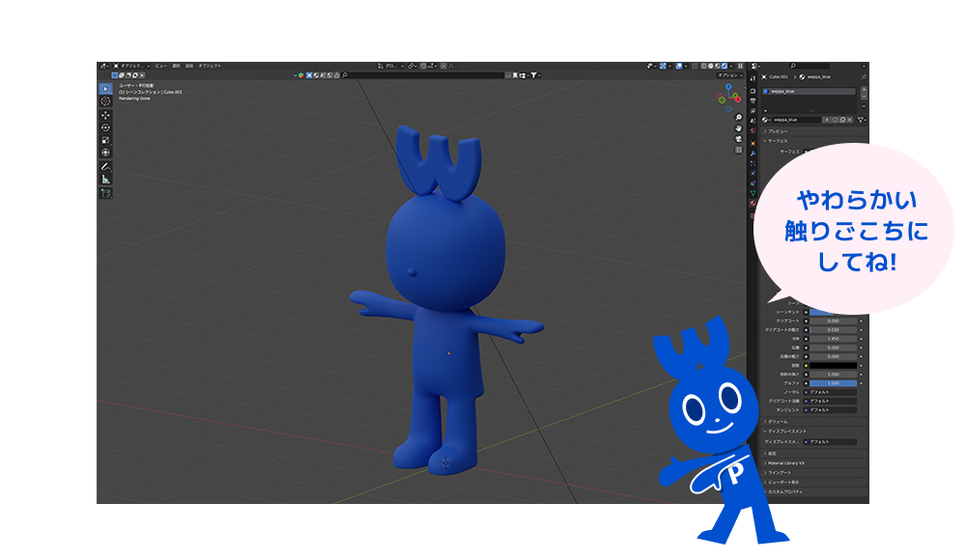The width and height of the screenshot is (966, 560).
Task: Toggle orthographic/perspective grid view icon
Action: (x=739, y=150)
